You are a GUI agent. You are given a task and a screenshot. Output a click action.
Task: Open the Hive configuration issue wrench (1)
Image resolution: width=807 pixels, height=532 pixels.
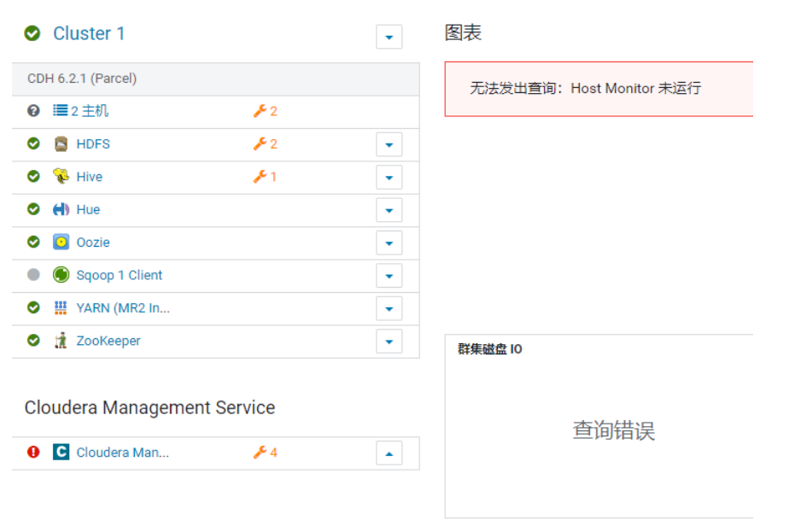265,177
